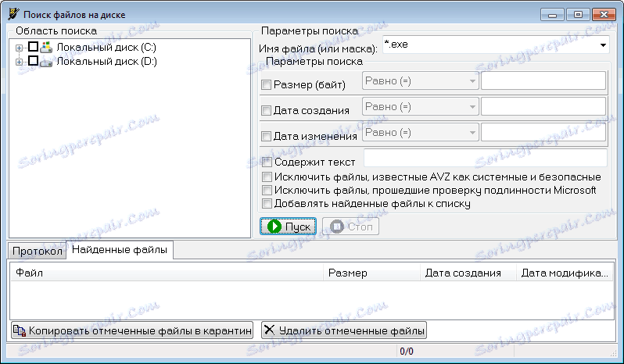Tick the checkbox for Локальный диск (C:)

tap(34, 47)
